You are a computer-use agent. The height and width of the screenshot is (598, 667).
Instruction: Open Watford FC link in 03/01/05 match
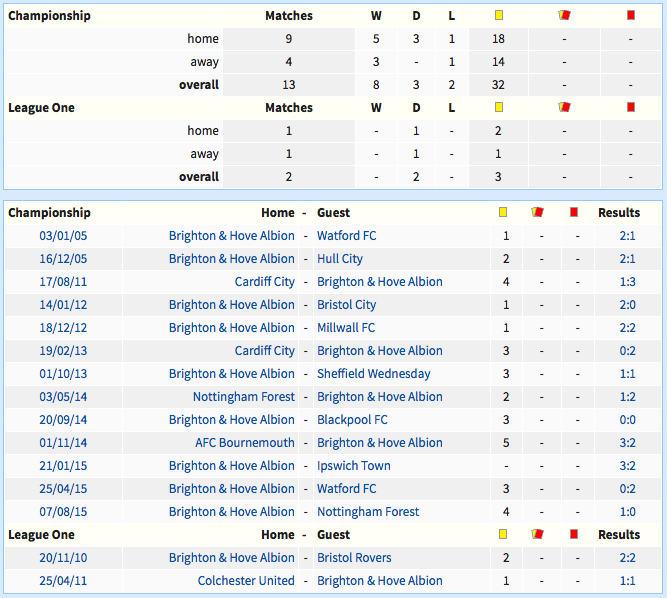pos(347,236)
